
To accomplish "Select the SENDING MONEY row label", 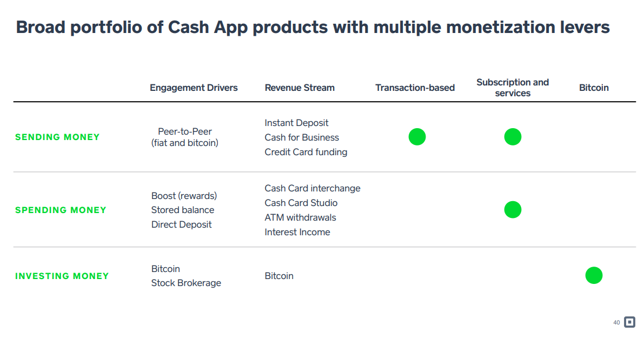I will click(57, 137).
